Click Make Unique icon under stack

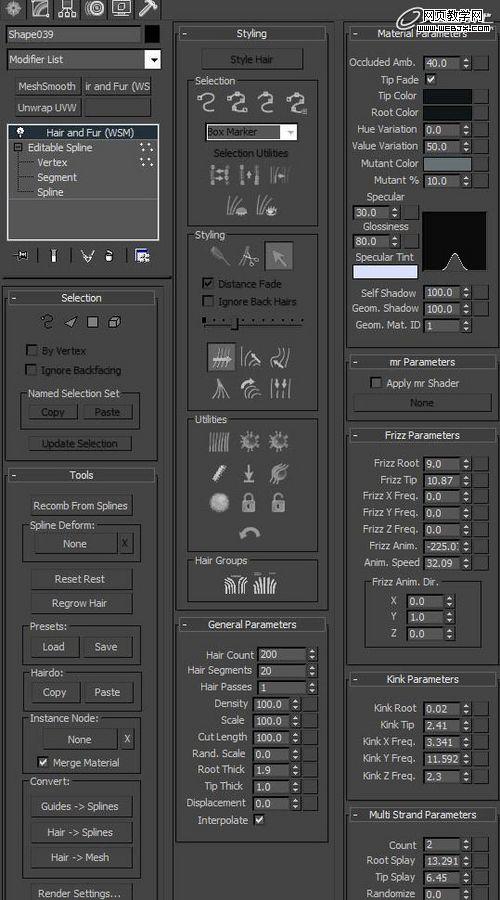coord(87,256)
